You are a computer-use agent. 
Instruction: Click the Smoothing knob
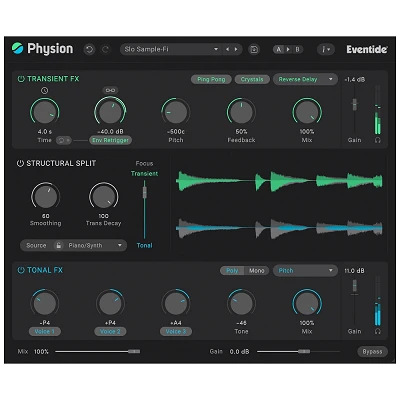(45, 196)
